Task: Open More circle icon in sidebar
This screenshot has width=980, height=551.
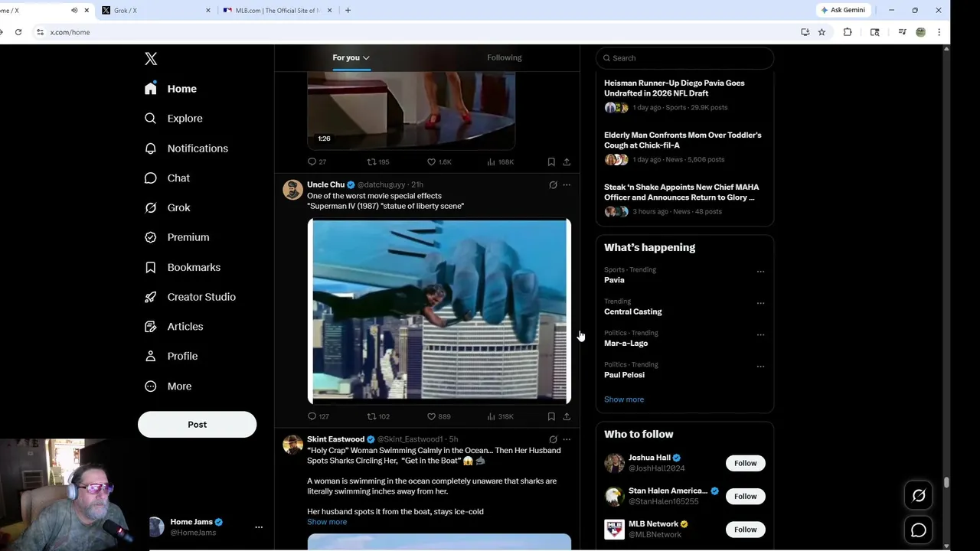Action: (151, 386)
